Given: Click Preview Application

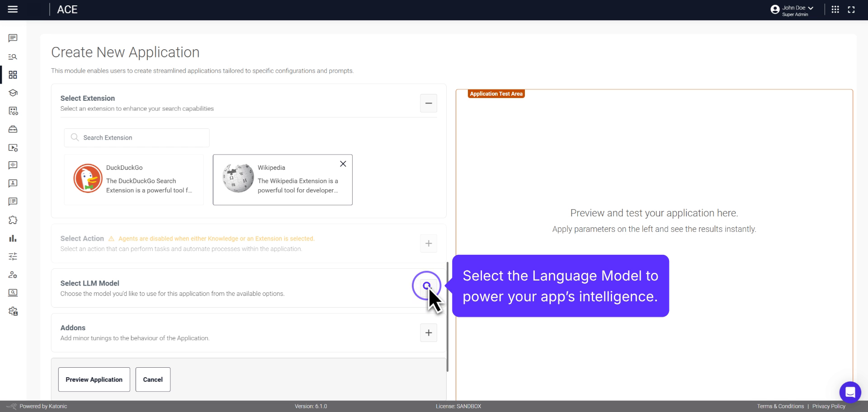Looking at the screenshot, I should tap(94, 379).
